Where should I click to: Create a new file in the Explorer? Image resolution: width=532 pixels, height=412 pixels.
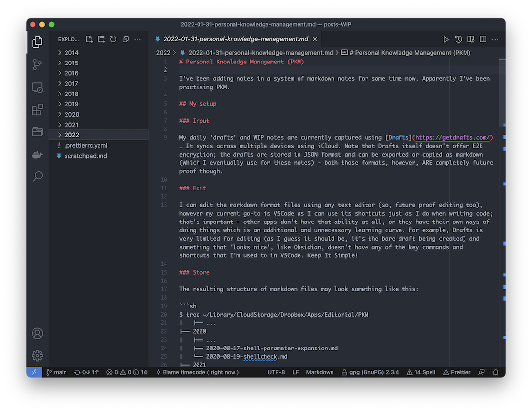(x=89, y=39)
